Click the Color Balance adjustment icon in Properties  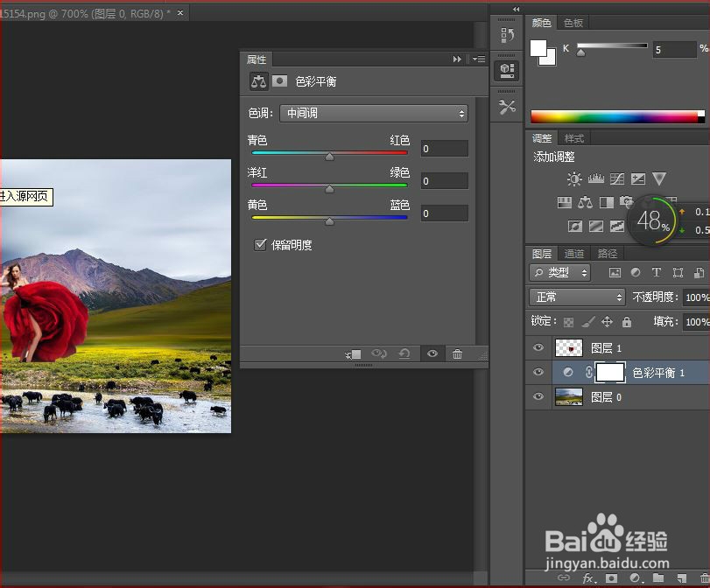pyautogui.click(x=258, y=81)
